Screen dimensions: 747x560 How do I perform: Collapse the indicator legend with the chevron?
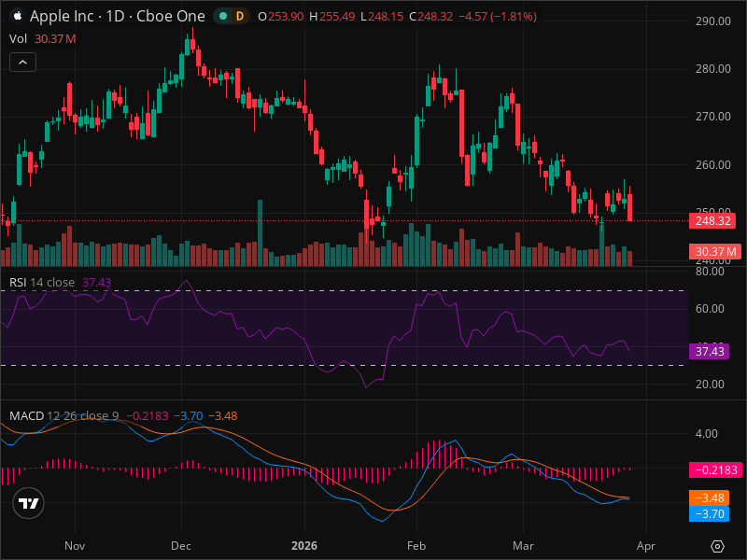22,62
